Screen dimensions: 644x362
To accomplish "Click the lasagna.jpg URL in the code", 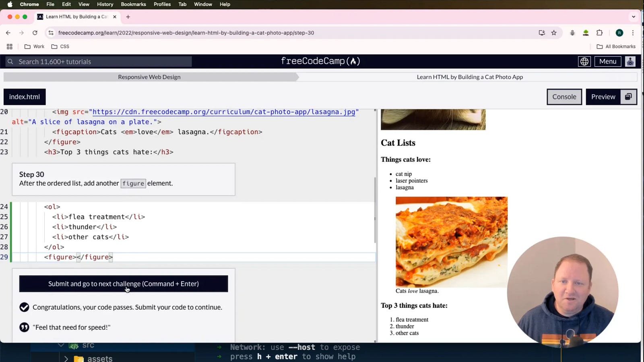I will (224, 112).
